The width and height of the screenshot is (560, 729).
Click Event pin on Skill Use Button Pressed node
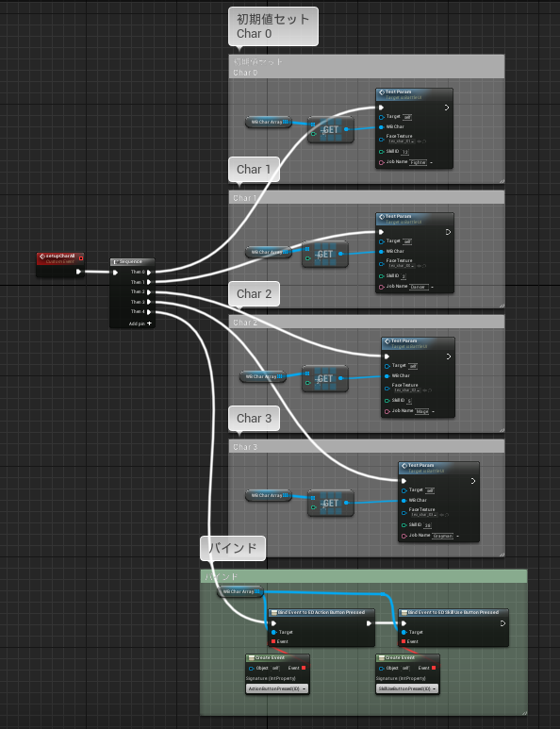404,641
